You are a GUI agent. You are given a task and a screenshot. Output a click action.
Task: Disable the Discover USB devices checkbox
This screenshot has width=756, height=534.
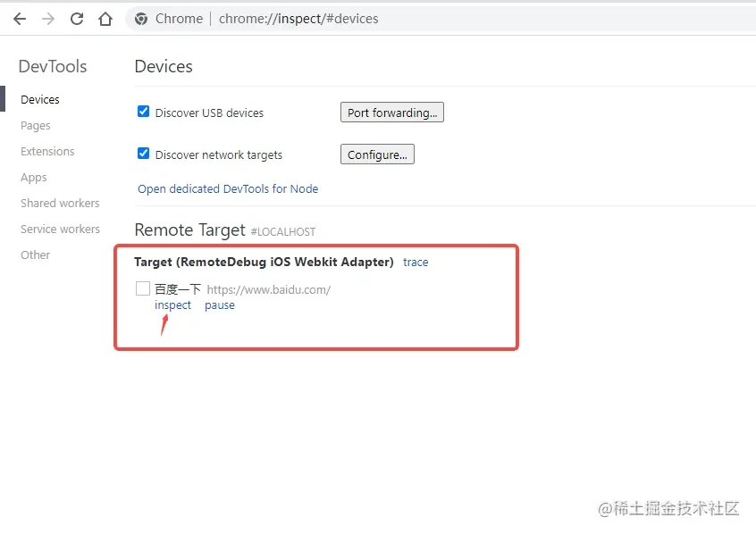point(144,112)
